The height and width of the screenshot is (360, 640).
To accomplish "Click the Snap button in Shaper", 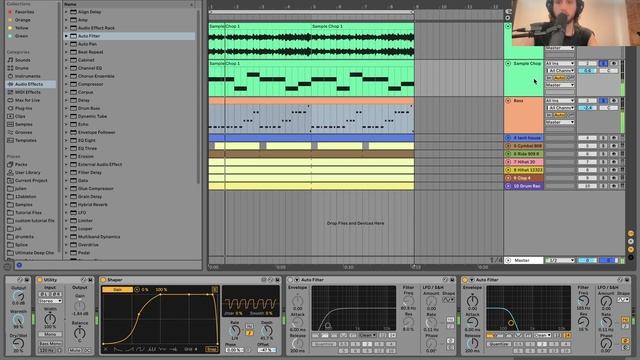I will click(212, 349).
